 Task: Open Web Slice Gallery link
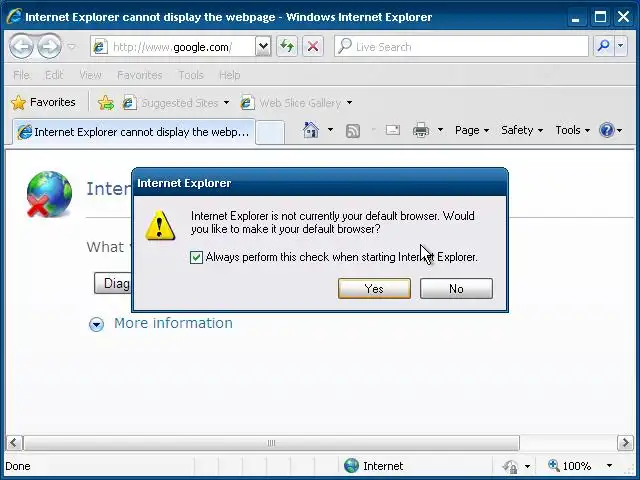pos(291,103)
